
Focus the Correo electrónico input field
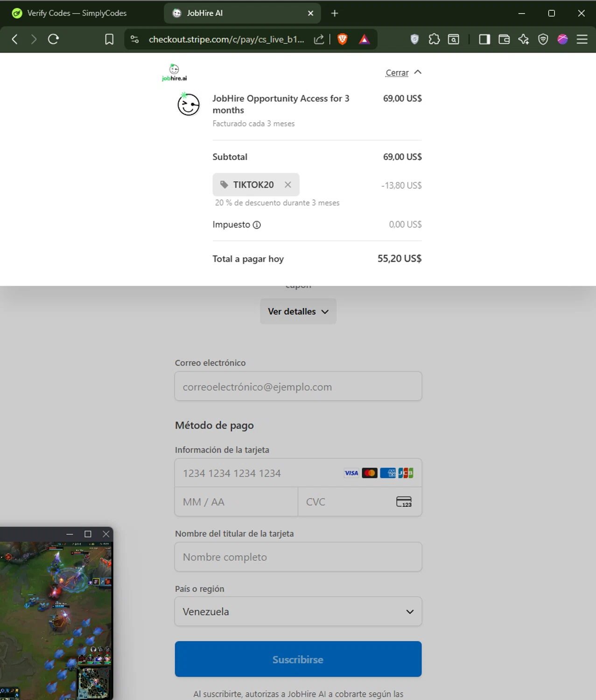[x=298, y=386]
